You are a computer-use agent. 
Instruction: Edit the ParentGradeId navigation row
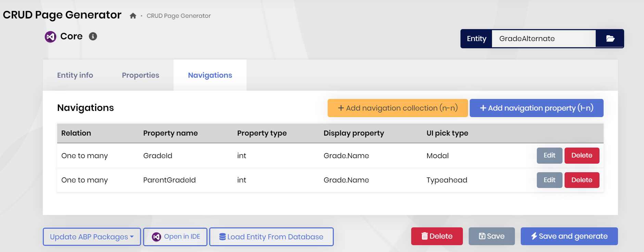pos(549,180)
